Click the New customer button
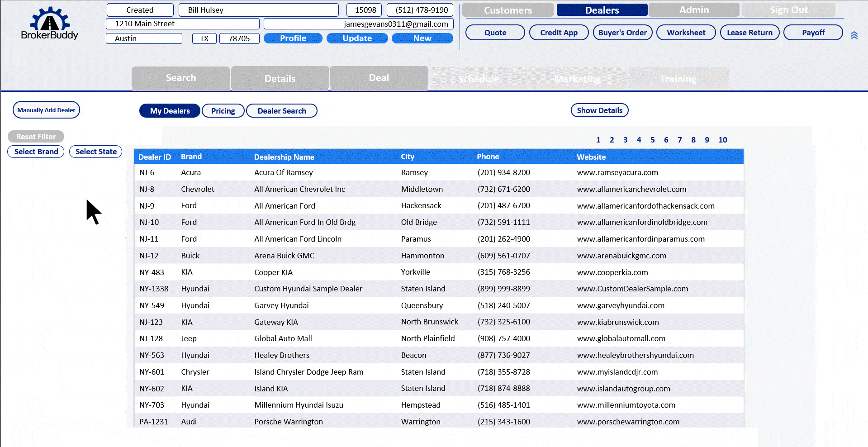This screenshot has width=868, height=447. [422, 38]
